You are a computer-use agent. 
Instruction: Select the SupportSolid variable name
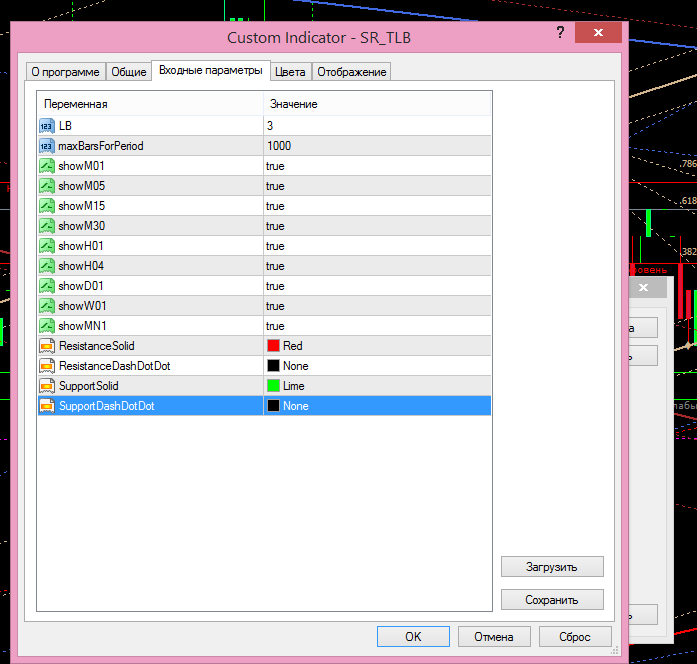click(x=88, y=386)
